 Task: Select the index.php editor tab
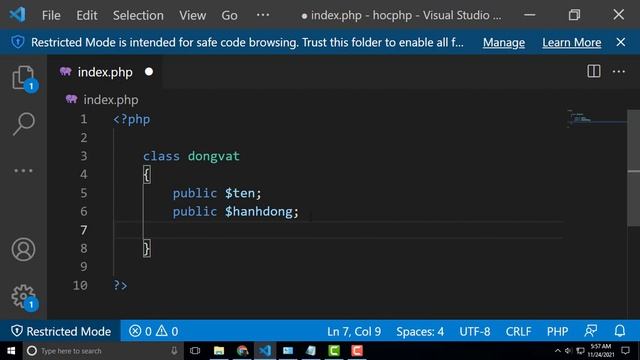[x=104, y=72]
